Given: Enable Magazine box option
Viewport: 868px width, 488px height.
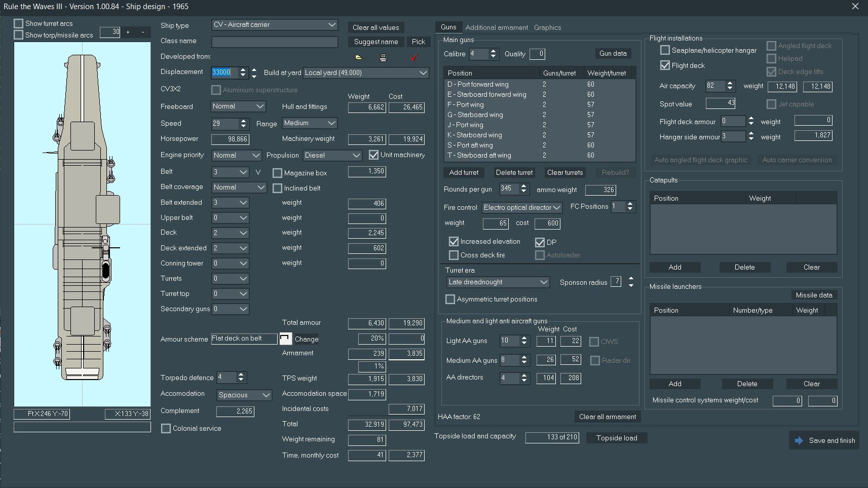Looking at the screenshot, I should [x=277, y=173].
